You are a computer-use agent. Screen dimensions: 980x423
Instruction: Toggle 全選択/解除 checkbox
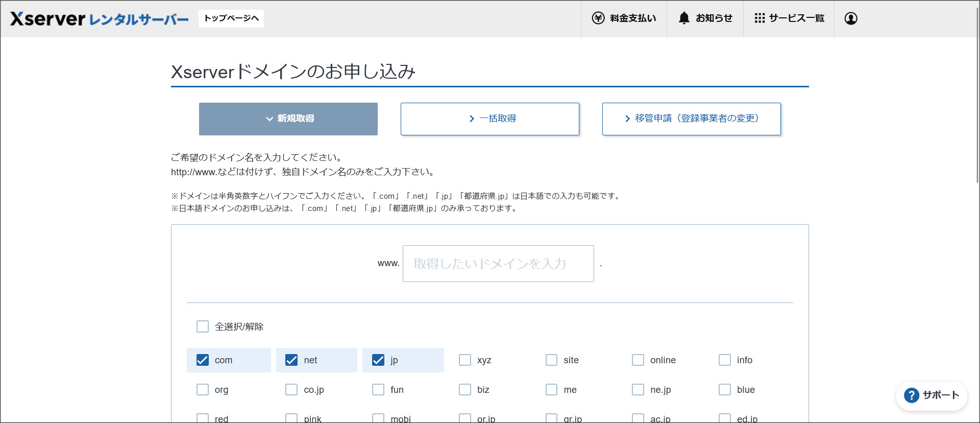coord(203,326)
